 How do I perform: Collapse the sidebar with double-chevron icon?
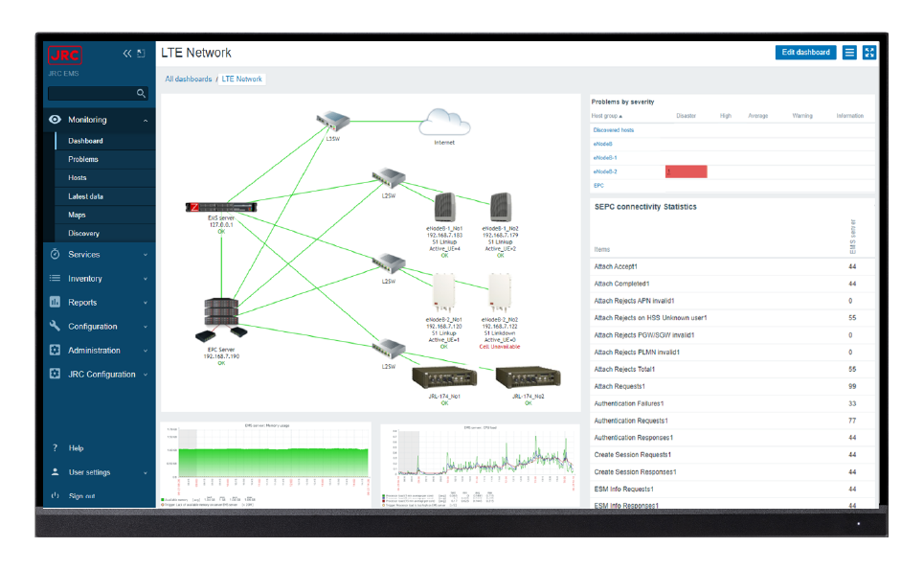(x=127, y=54)
